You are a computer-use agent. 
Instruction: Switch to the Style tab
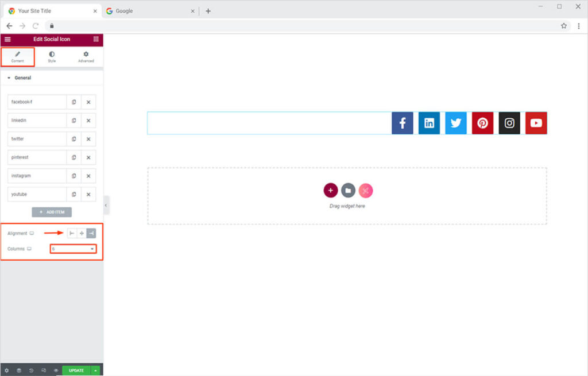click(52, 56)
